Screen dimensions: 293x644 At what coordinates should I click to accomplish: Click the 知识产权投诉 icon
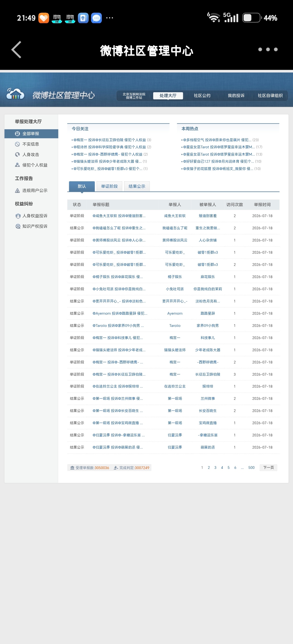pos(18,227)
